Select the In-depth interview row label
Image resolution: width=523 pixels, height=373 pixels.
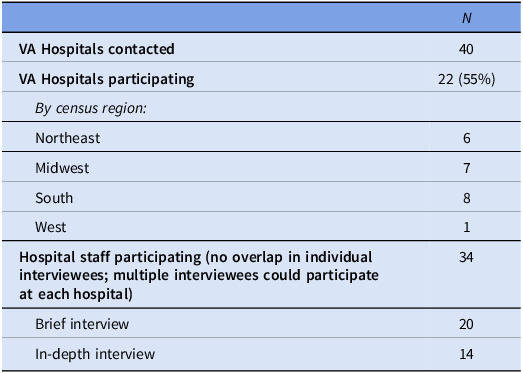(x=95, y=354)
